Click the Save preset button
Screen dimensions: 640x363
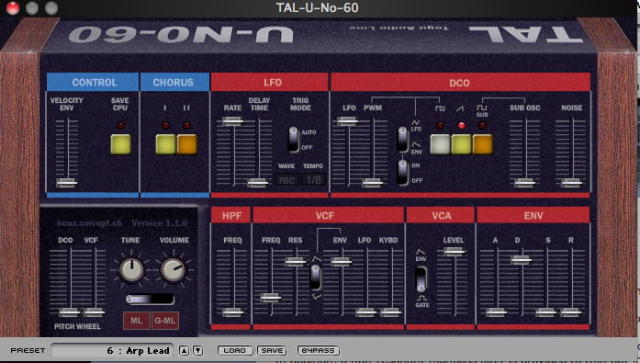tap(272, 350)
